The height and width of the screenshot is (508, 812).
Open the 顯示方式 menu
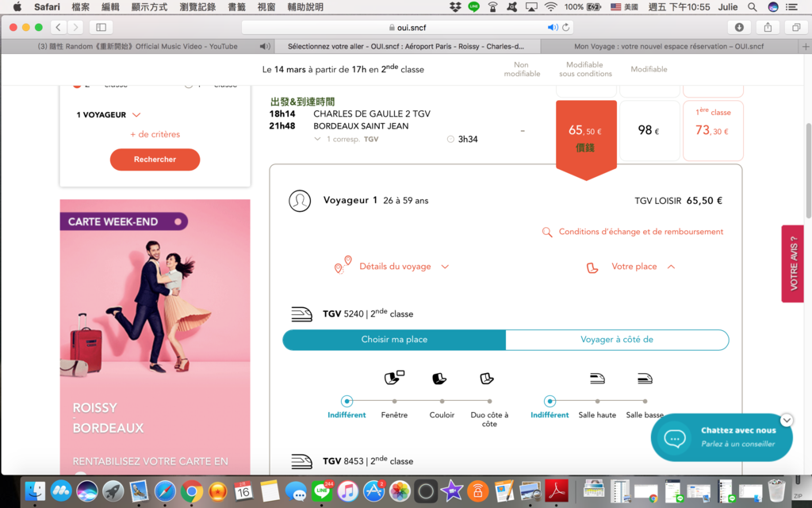[x=149, y=6]
